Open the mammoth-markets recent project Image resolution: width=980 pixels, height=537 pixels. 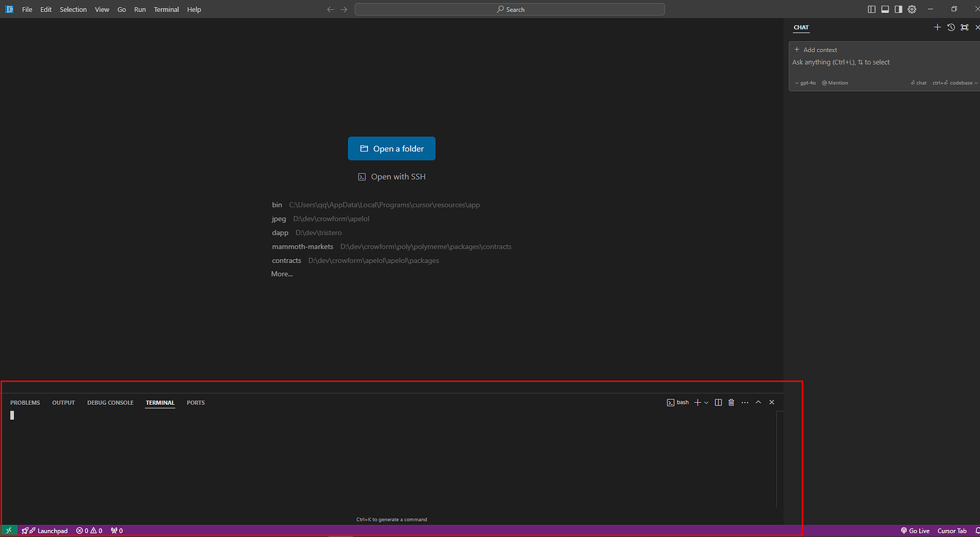click(x=303, y=246)
